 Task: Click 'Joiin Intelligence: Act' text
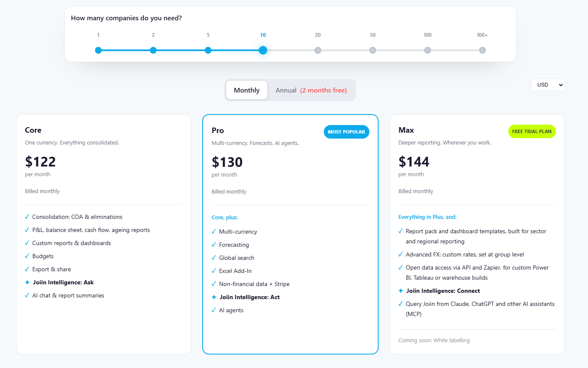pyautogui.click(x=249, y=297)
